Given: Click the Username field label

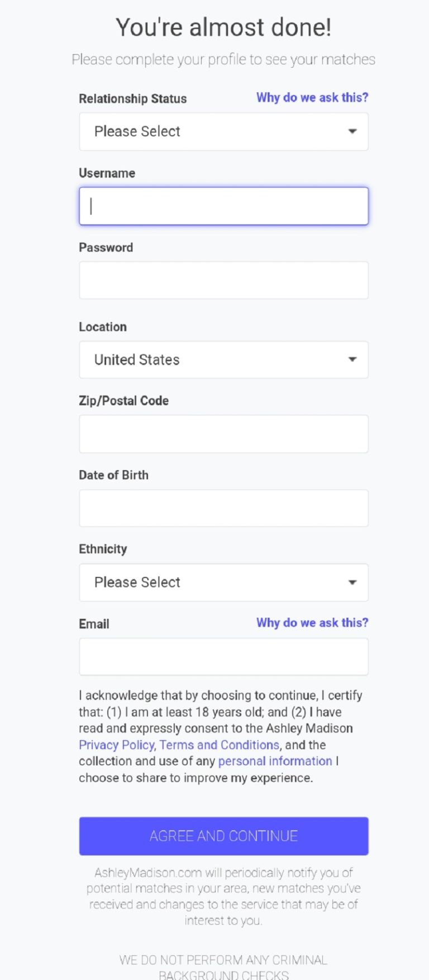Looking at the screenshot, I should coord(107,173).
